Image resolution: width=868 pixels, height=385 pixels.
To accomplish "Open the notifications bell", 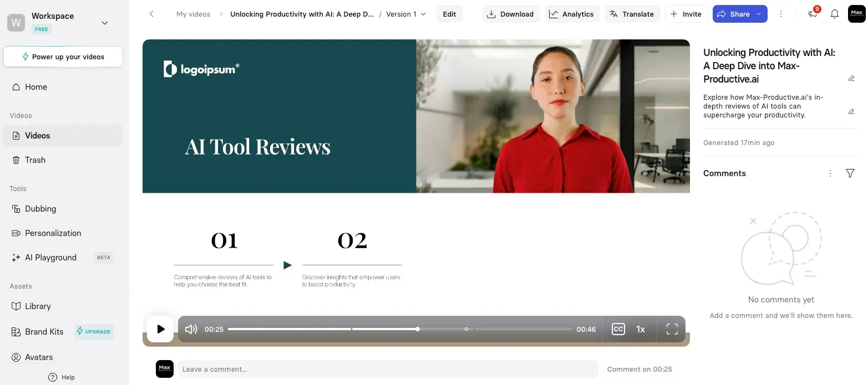I will point(834,14).
